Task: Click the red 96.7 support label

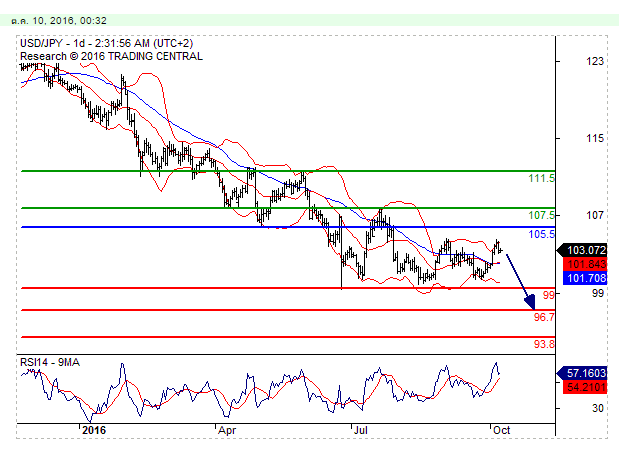Action: pyautogui.click(x=544, y=317)
